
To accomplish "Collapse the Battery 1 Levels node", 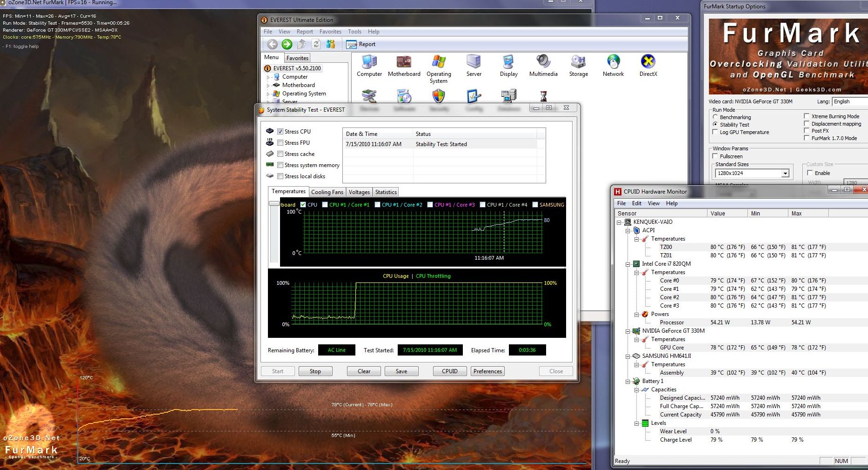I will click(637, 423).
